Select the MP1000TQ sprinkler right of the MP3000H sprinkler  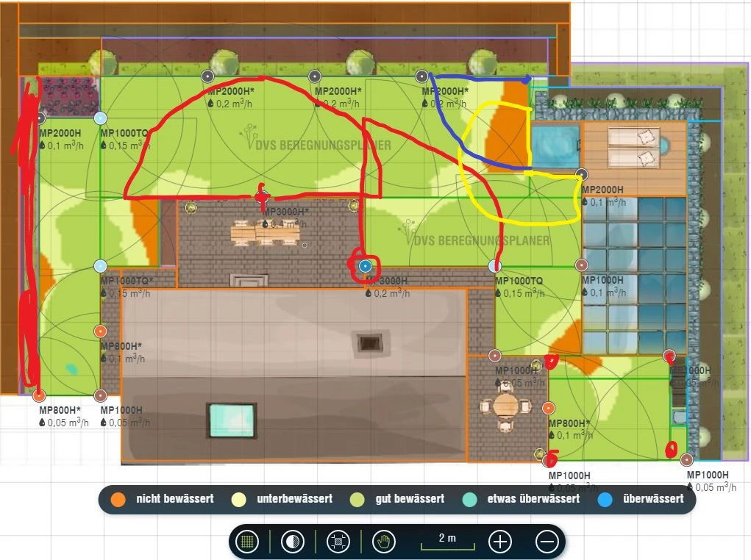coord(494,265)
